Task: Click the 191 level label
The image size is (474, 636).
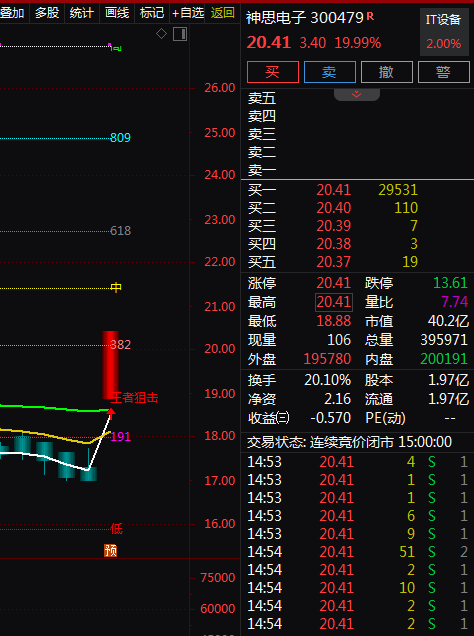Action: 121,437
